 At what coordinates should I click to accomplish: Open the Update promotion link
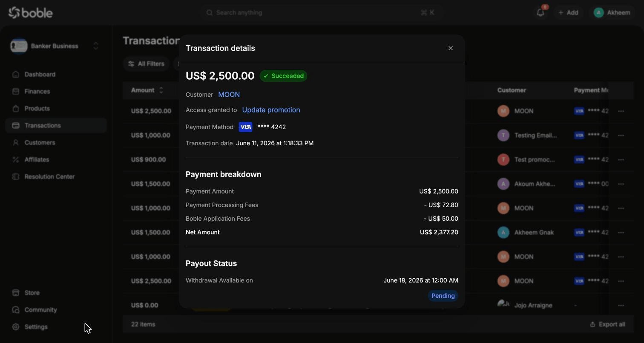(x=271, y=110)
